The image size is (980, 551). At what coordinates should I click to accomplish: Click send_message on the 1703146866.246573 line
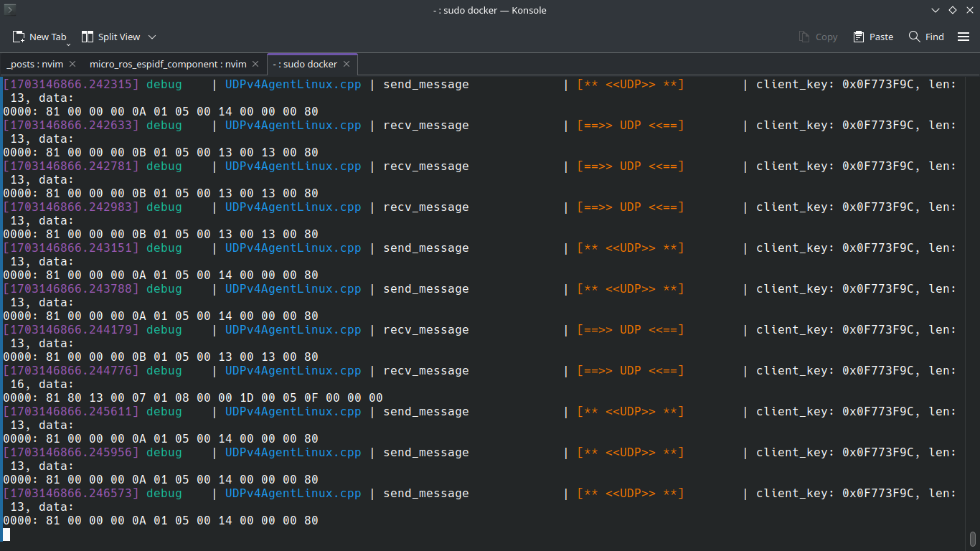[x=426, y=493]
